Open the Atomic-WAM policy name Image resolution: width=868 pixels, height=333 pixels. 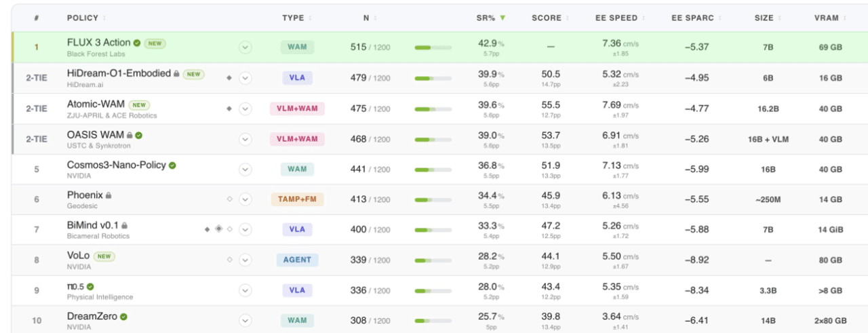coord(96,104)
